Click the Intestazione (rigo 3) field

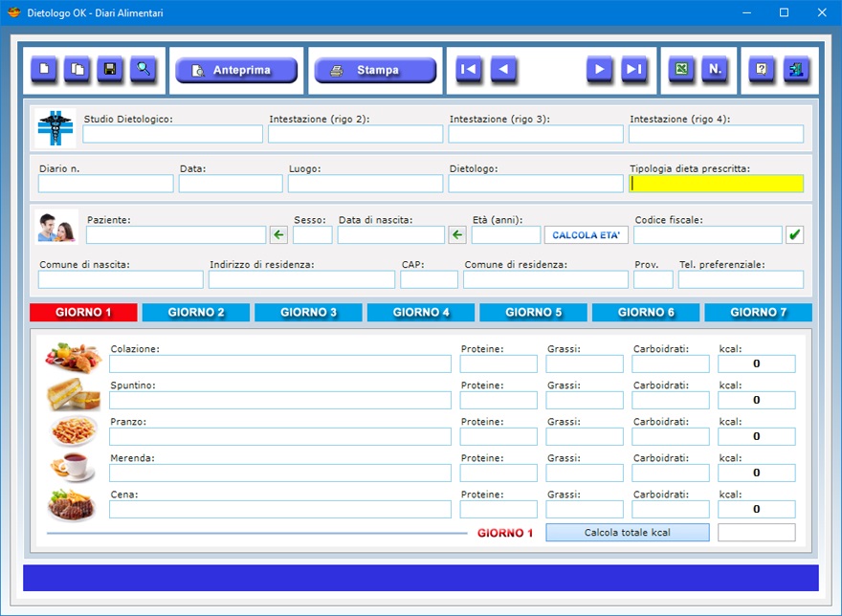tap(536, 134)
